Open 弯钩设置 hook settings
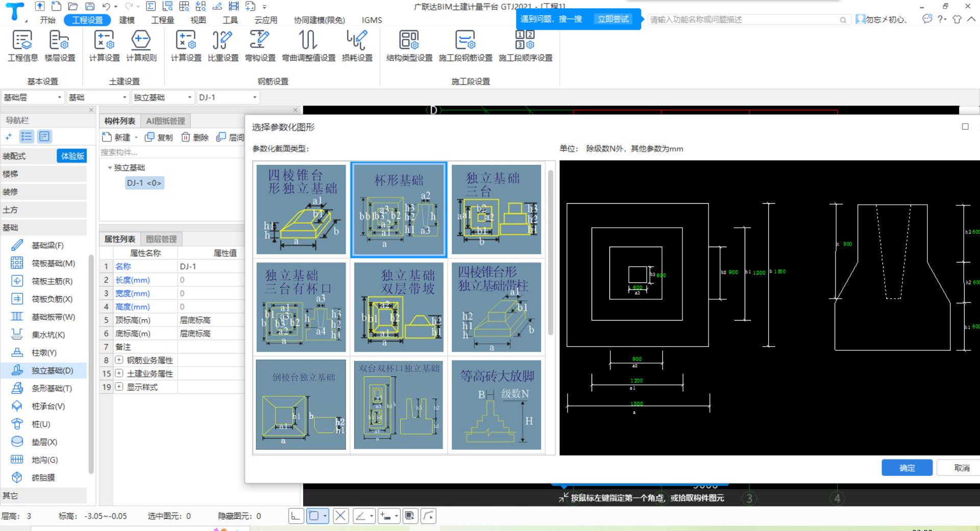This screenshot has height=531, width=980. tap(260, 46)
